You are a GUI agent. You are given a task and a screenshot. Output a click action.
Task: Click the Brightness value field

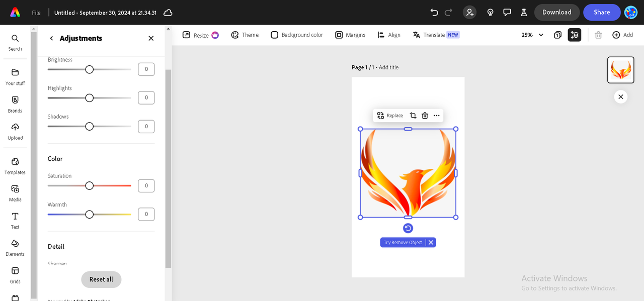click(146, 69)
